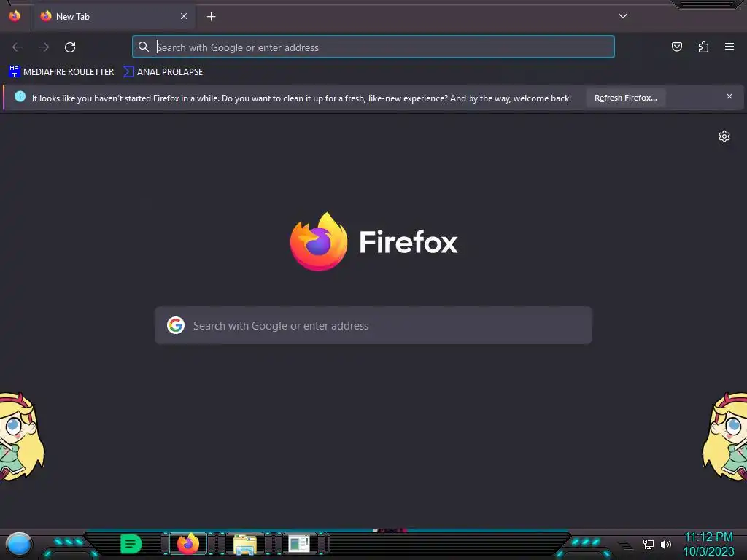The width and height of the screenshot is (747, 560).
Task: Open the document window app in taskbar
Action: [300, 544]
